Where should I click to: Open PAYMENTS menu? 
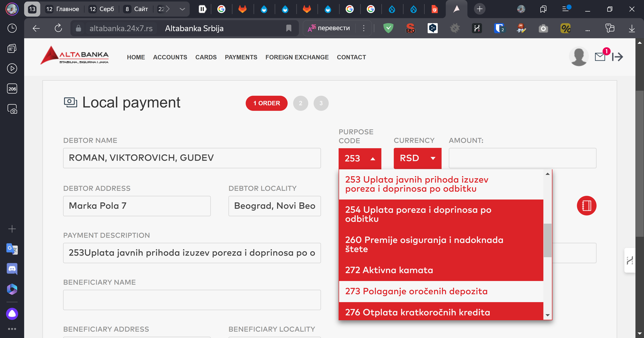241,57
